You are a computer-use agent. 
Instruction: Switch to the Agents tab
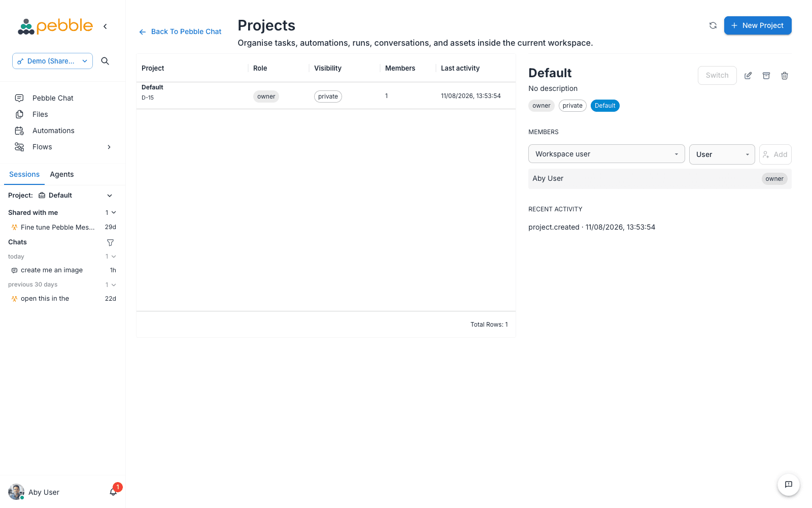pyautogui.click(x=62, y=174)
